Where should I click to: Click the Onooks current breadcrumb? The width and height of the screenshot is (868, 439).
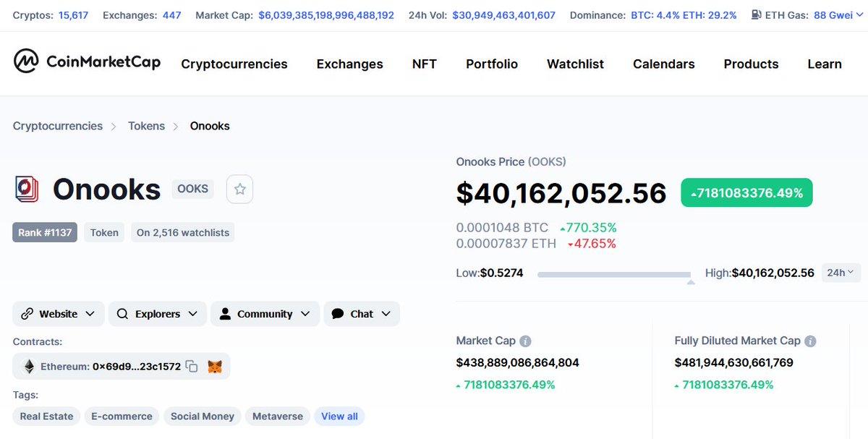pos(210,126)
